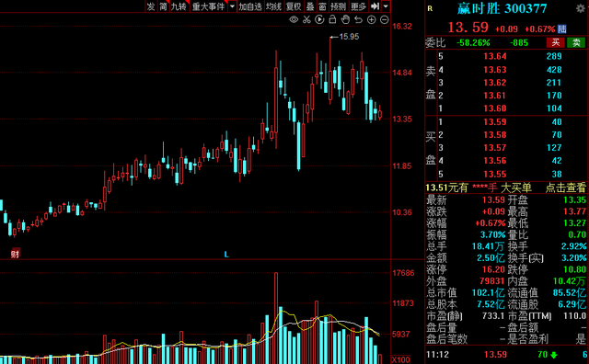Start chart replay with play icon
This screenshot has height=364, width=589.
click(319, 19)
